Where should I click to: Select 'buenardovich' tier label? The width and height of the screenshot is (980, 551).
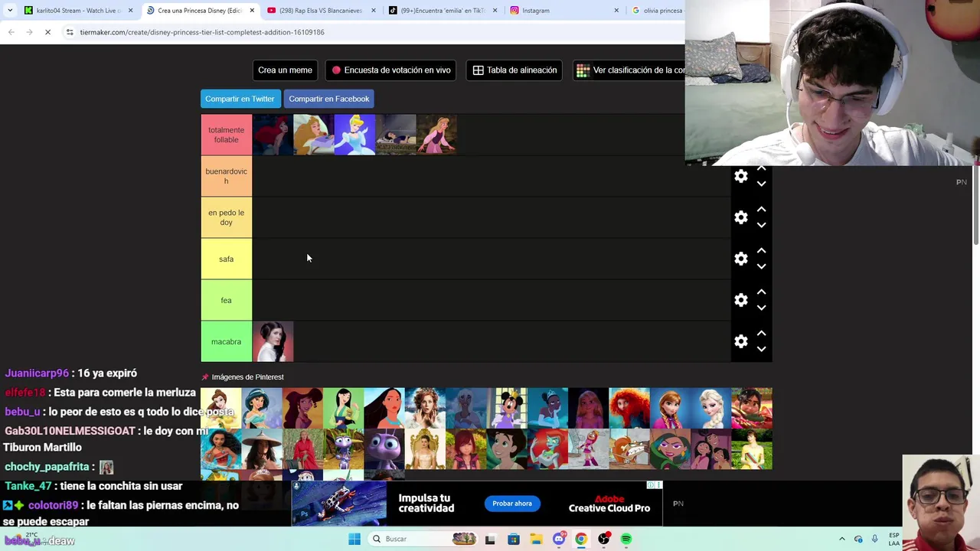pos(226,176)
